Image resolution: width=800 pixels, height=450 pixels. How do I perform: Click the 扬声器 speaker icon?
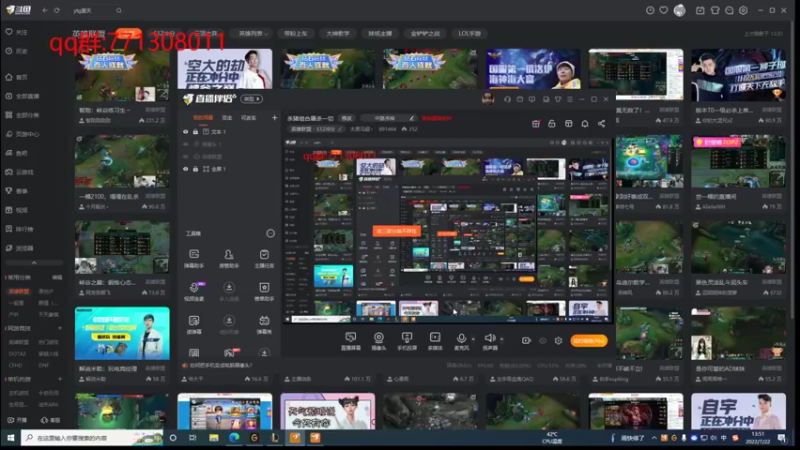(x=490, y=338)
